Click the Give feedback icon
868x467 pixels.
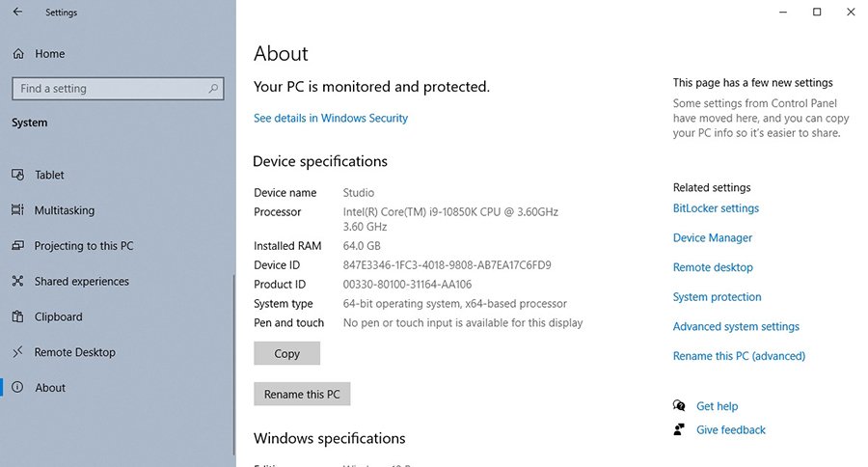pos(679,430)
